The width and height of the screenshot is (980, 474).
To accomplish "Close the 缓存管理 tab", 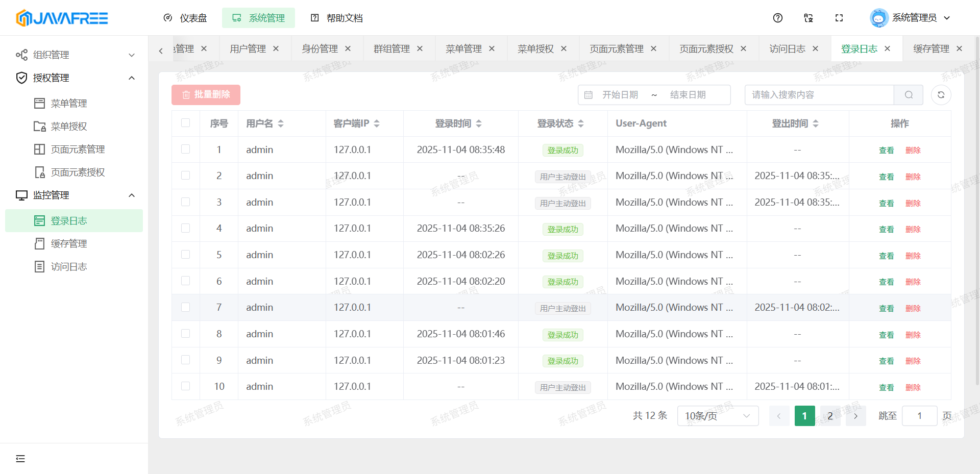I will 959,48.
